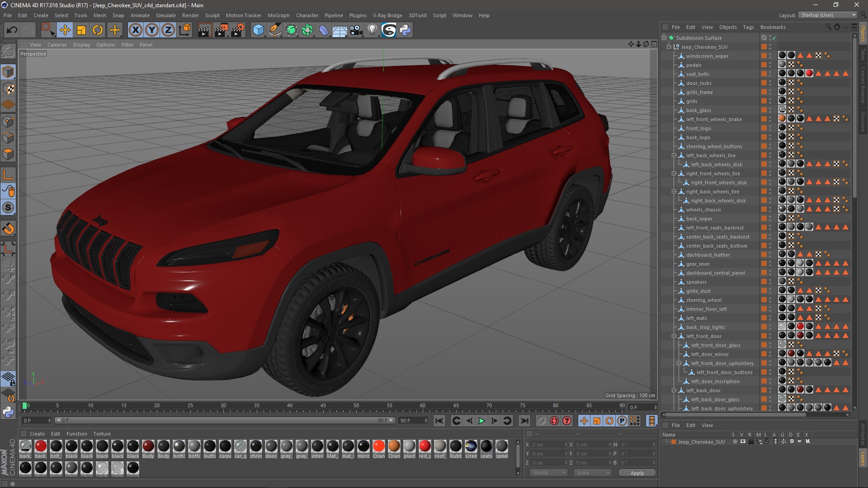Collapse right_front_wheels_tire tree node
This screenshot has width=868, height=488.
[x=674, y=174]
